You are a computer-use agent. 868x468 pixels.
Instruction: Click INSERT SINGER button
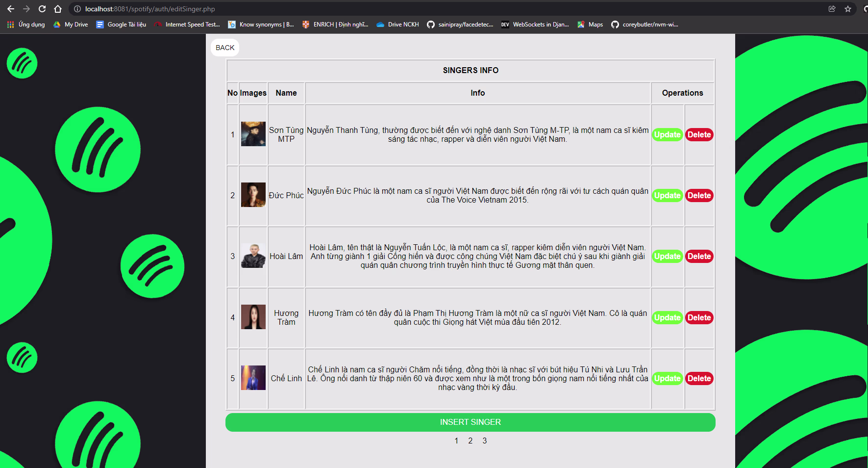pyautogui.click(x=471, y=422)
